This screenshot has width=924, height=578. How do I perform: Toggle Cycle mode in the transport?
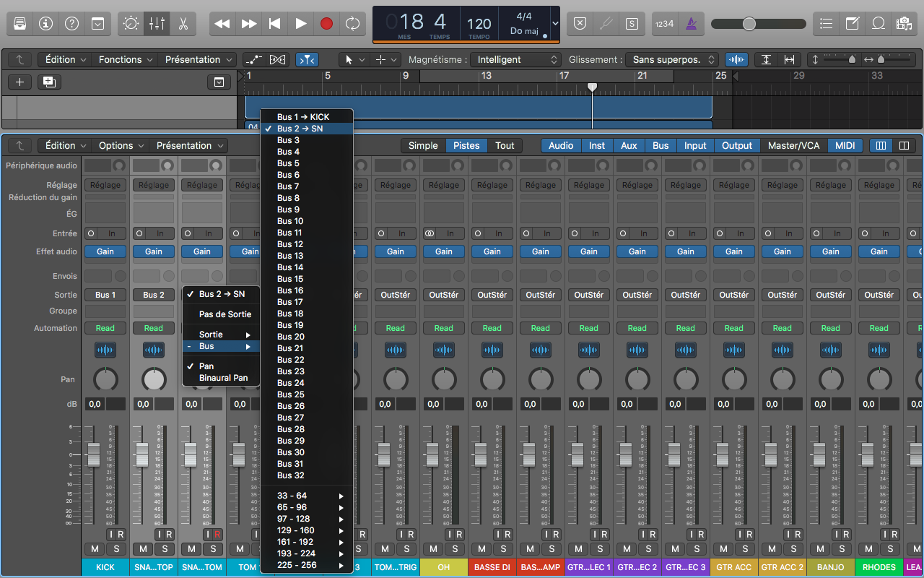point(352,23)
